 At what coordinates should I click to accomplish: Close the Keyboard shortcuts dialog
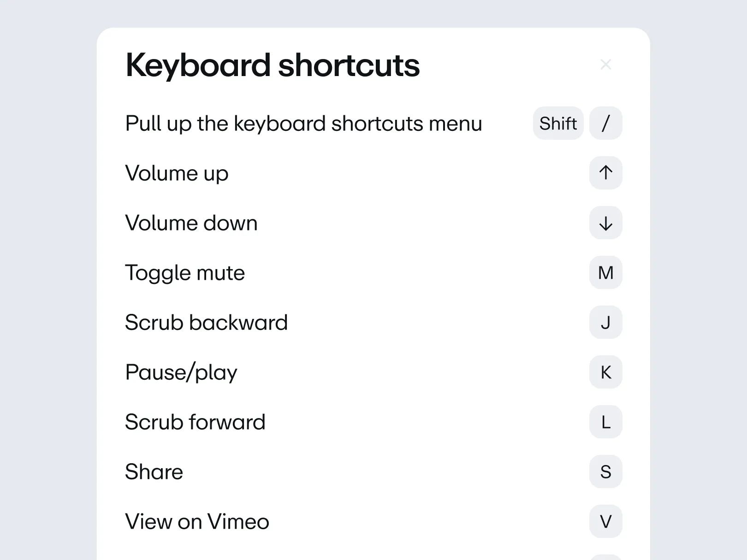click(605, 65)
